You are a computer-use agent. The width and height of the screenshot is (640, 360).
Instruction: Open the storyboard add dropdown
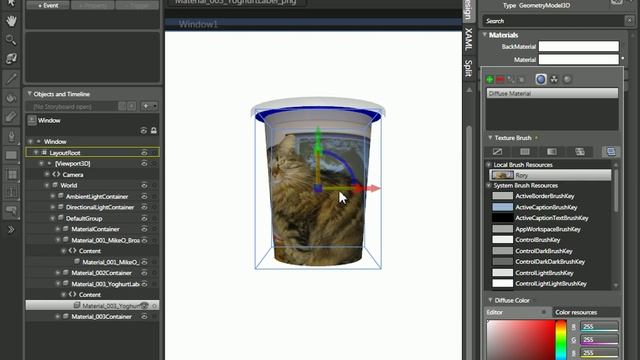(149, 106)
